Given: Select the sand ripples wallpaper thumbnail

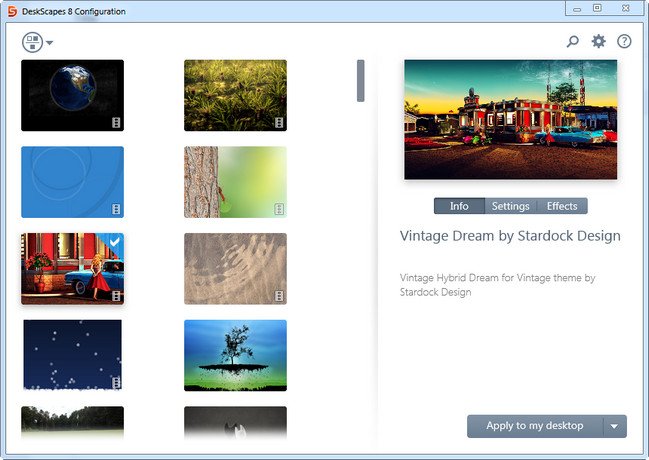Looking at the screenshot, I should tap(236, 269).
